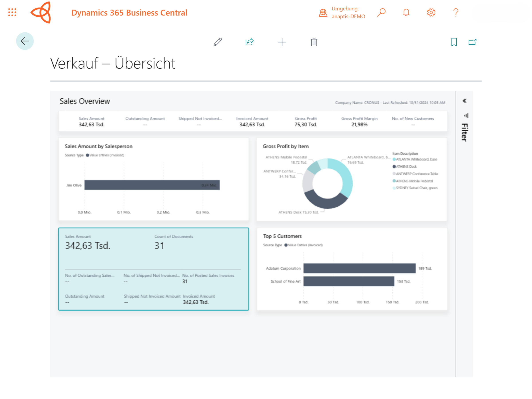Expand the Filter pane with double chevron
The height and width of the screenshot is (399, 532).
click(464, 101)
